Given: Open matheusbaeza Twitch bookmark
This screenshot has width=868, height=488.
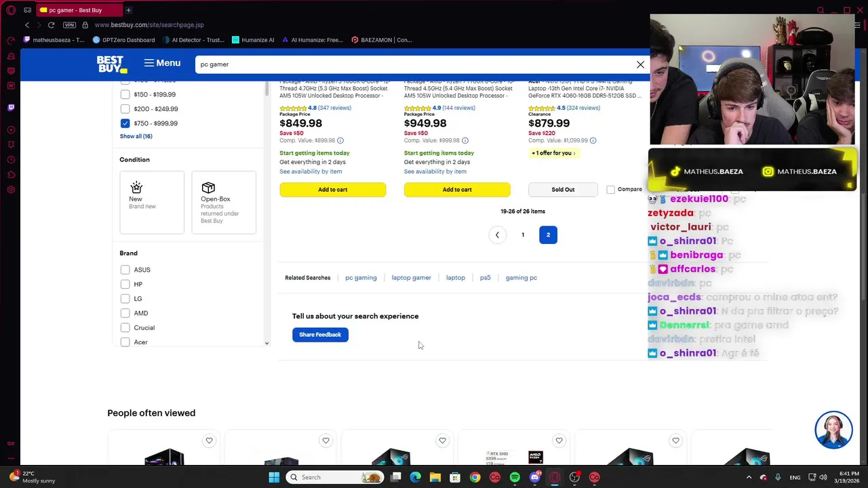Looking at the screenshot, I should (54, 40).
